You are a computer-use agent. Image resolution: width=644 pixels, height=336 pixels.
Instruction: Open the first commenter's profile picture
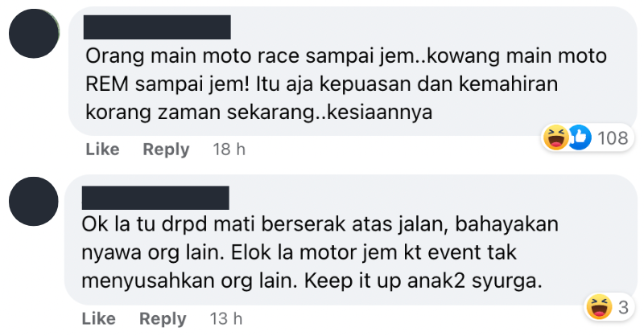34,33
